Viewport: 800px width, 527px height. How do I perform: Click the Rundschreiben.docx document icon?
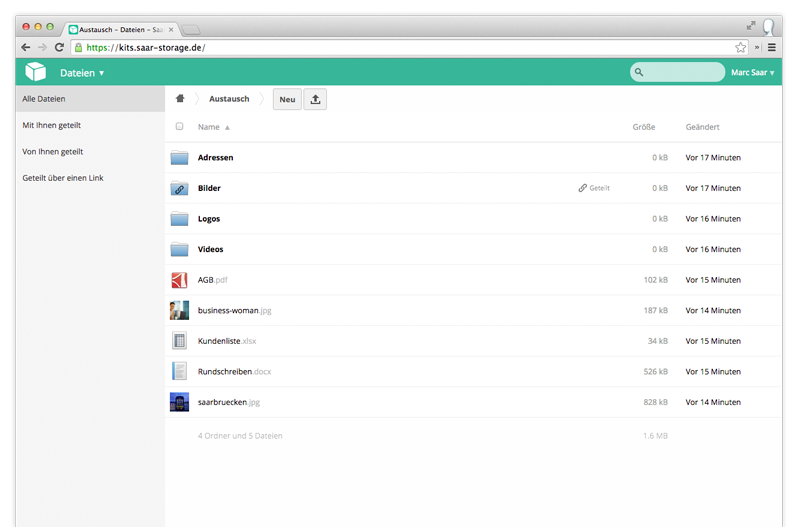click(179, 371)
